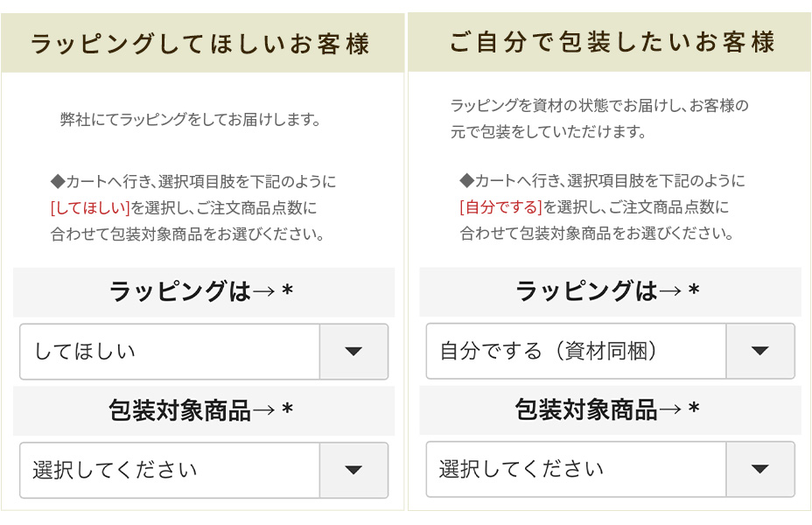Viewport: 812px width, 525px height.
Task: Click the 'ラッピングしてほしいお客様' header
Action: click(x=201, y=44)
